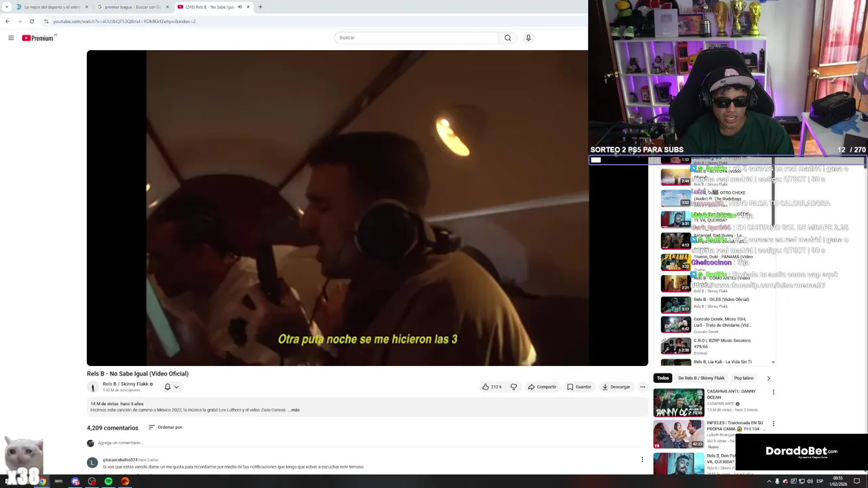Click the Guardar save button
Image resolution: width=868 pixels, height=488 pixels.
(x=579, y=387)
